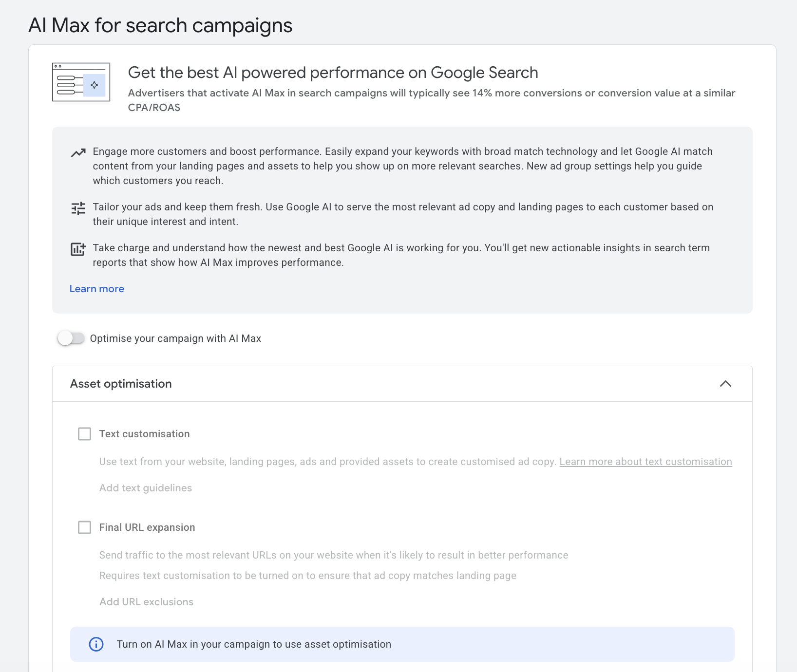Click the Optimise your campaign with AI Max label

pyautogui.click(x=175, y=338)
